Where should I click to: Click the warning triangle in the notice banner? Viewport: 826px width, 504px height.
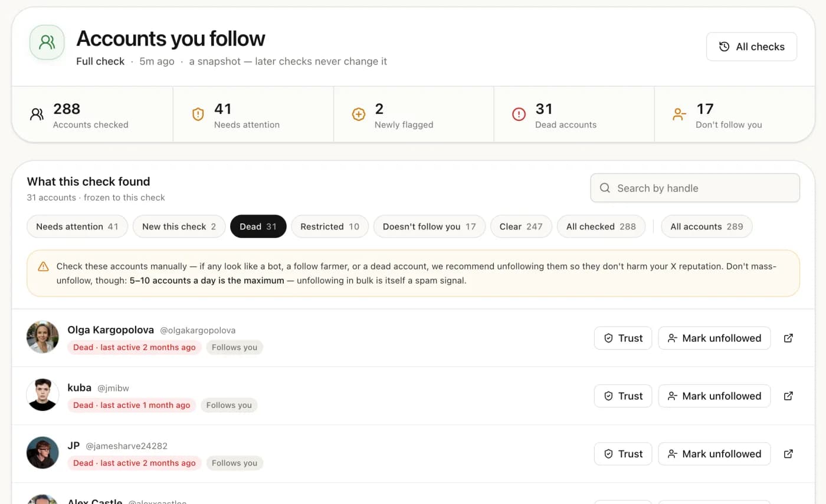tap(43, 266)
